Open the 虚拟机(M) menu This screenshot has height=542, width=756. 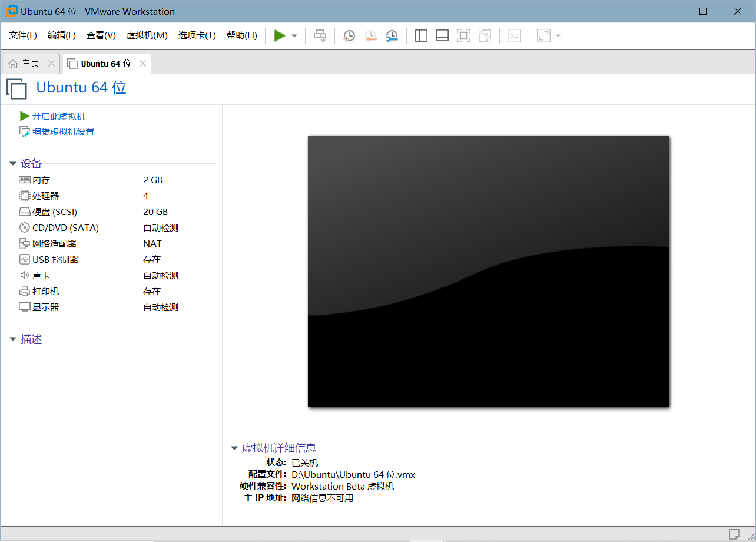(x=147, y=35)
